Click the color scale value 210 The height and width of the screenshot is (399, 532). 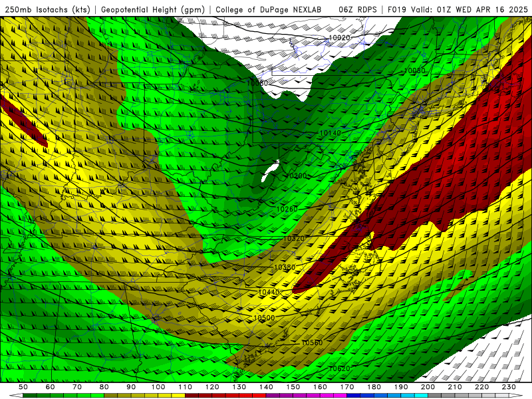pyautogui.click(x=455, y=387)
